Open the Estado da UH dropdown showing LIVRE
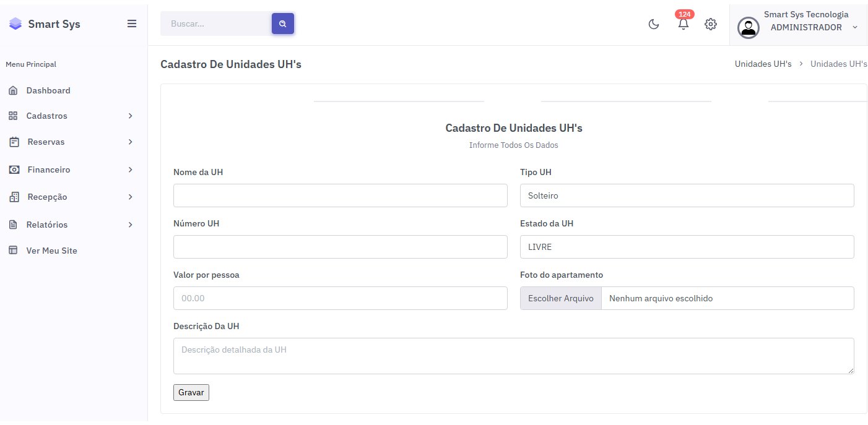 point(687,247)
